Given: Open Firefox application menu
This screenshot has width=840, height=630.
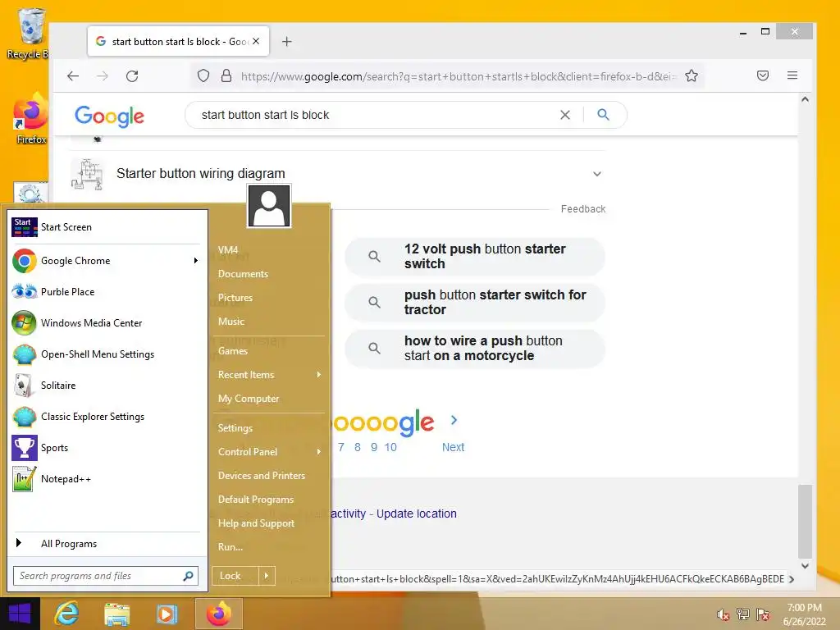Looking at the screenshot, I should coord(792,76).
